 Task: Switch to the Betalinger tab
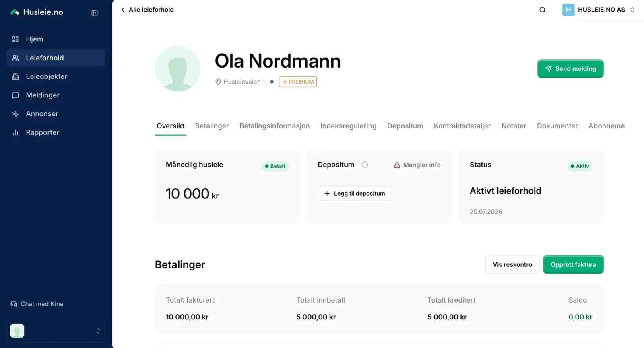point(212,126)
